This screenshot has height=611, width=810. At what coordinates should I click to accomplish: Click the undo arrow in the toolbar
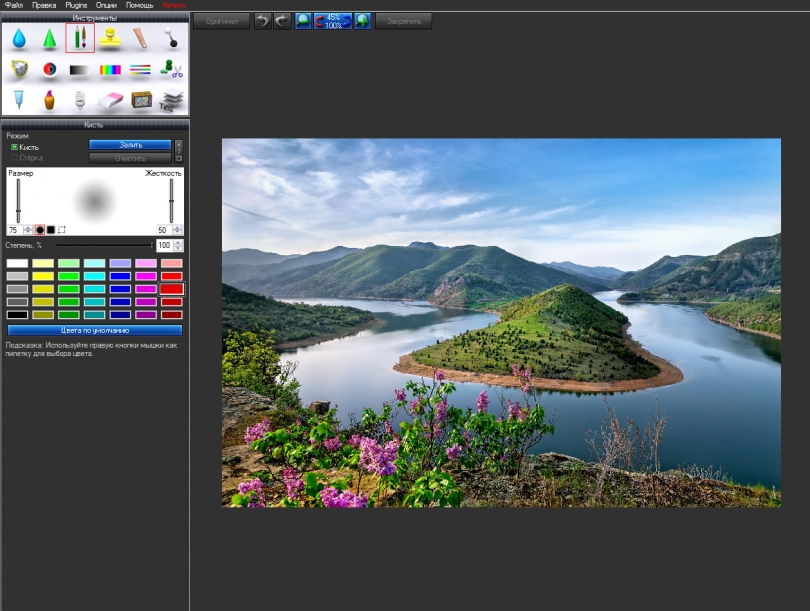coord(262,21)
